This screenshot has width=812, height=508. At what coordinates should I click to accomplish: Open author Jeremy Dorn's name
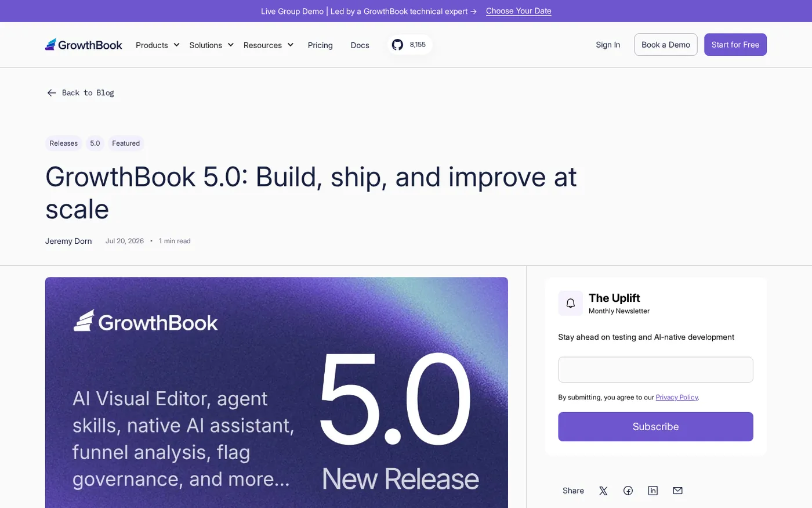[x=68, y=241]
